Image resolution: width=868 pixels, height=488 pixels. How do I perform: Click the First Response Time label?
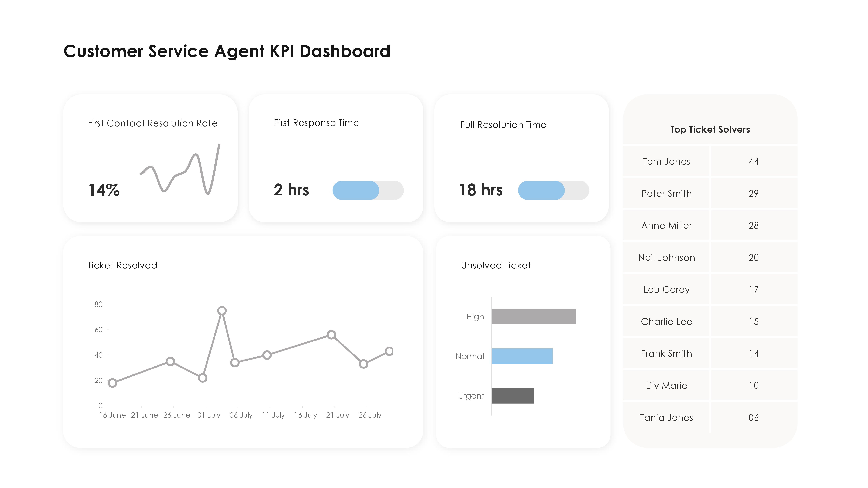(316, 123)
